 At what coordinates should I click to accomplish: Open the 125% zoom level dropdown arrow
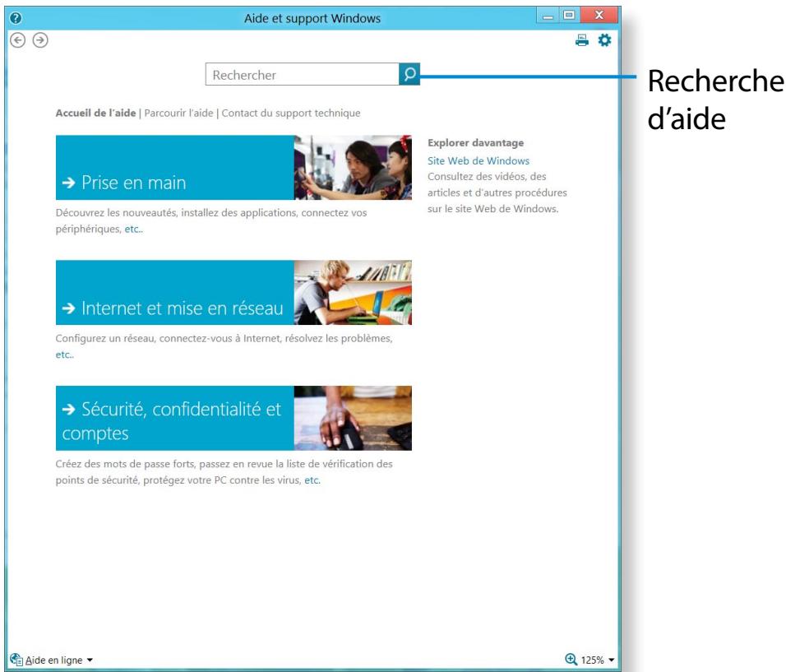[x=612, y=660]
